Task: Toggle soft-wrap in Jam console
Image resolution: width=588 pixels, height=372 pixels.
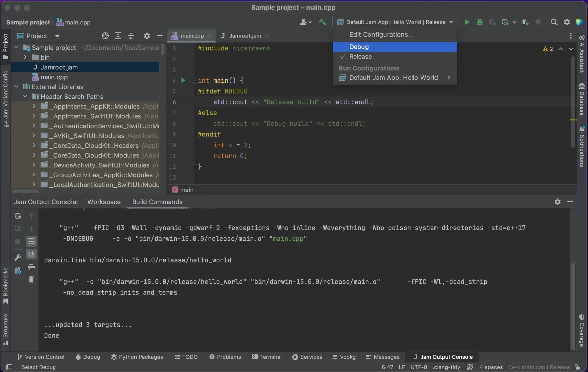Action: pos(31,241)
